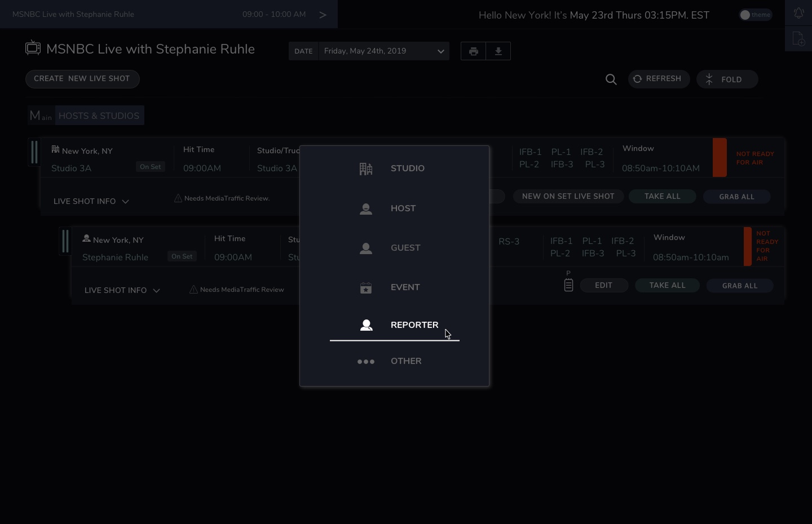812x524 pixels.
Task: Expand LIVE SHOT INFO for Studio 3A
Action: tap(91, 201)
